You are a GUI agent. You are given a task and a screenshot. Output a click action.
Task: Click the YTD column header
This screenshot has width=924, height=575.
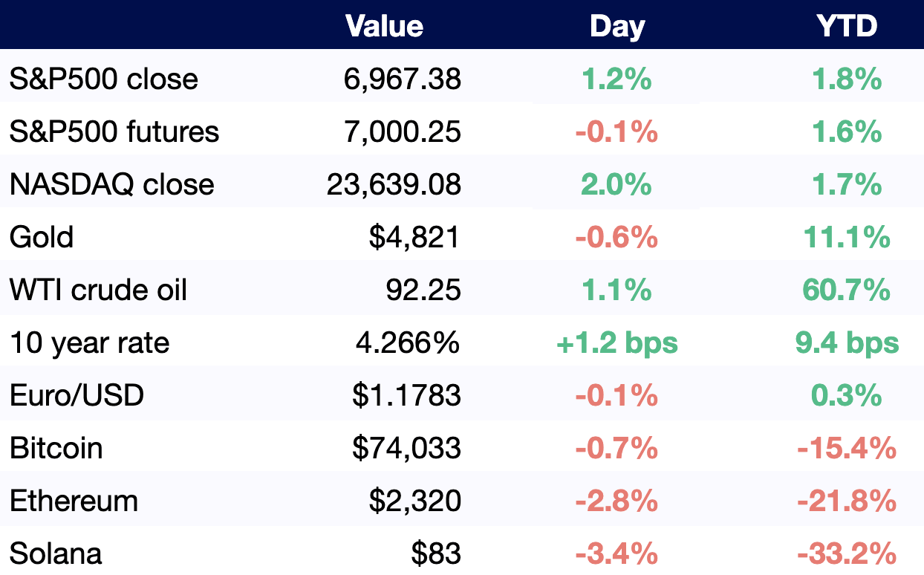(846, 27)
